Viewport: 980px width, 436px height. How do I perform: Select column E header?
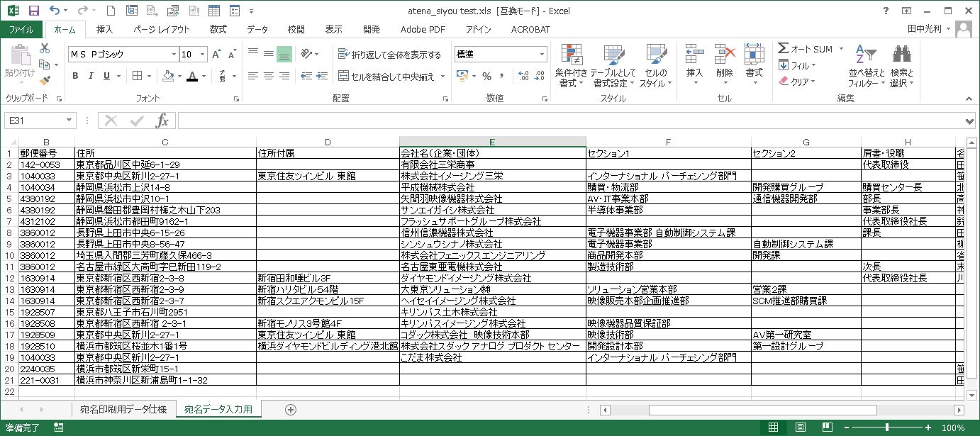coord(492,142)
